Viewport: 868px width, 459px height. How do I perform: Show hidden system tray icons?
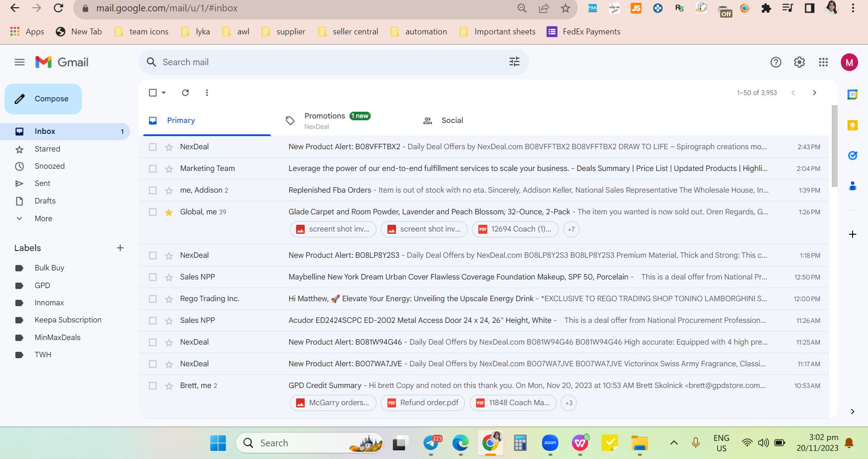[674, 443]
